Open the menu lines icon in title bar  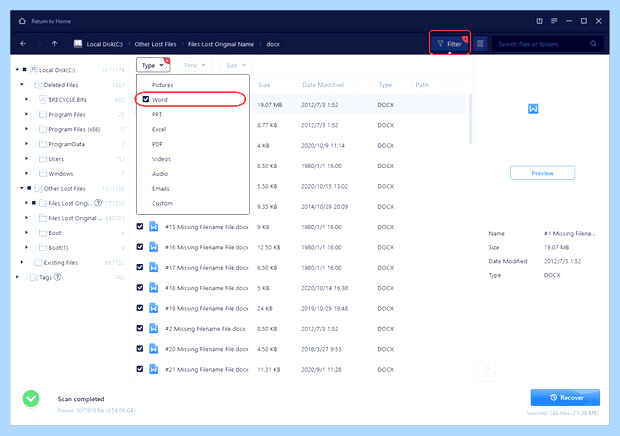click(554, 21)
